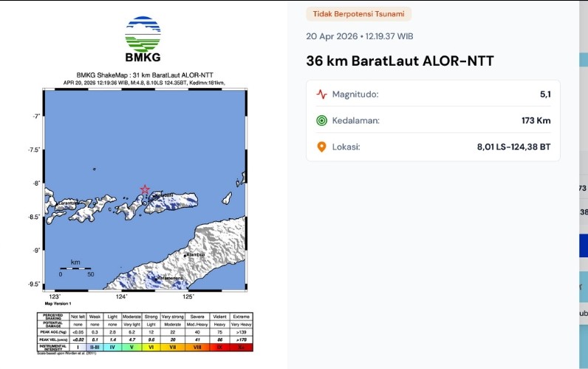Click the Magnitudo pulse wave icon
This screenshot has height=369, width=588.
pos(321,95)
